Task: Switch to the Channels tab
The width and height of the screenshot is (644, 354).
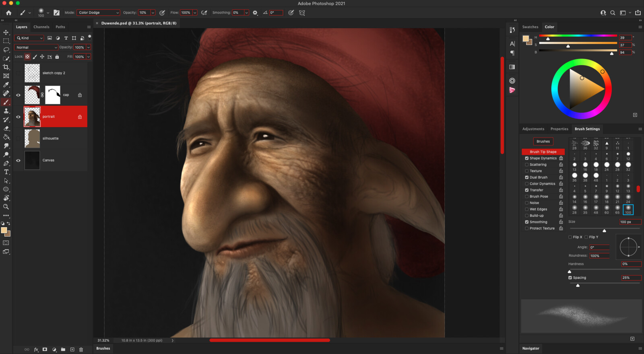Action: point(41,27)
